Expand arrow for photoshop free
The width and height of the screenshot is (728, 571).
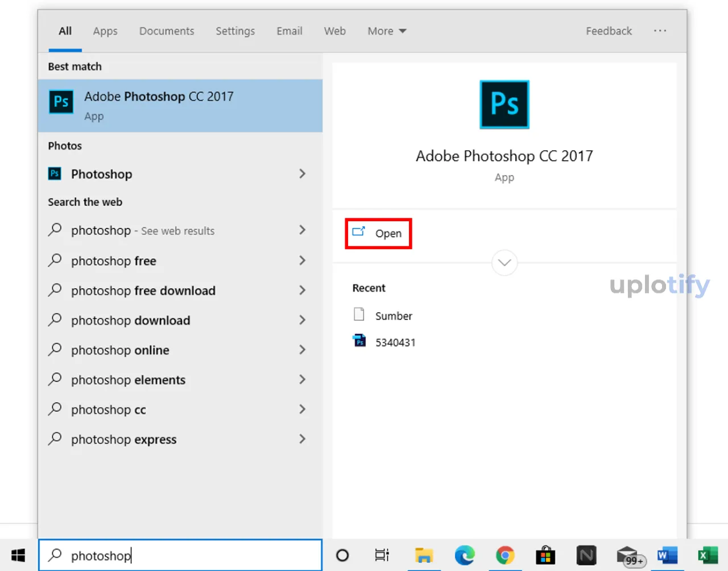[x=302, y=260]
